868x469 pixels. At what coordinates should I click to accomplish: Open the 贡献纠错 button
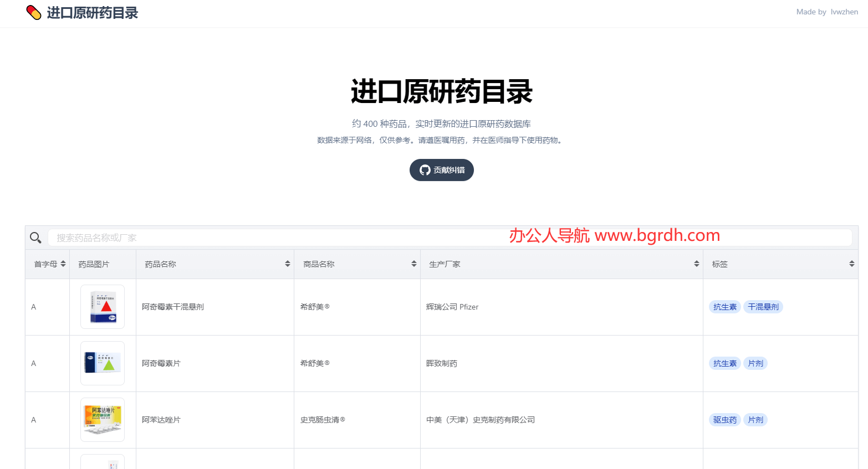442,170
